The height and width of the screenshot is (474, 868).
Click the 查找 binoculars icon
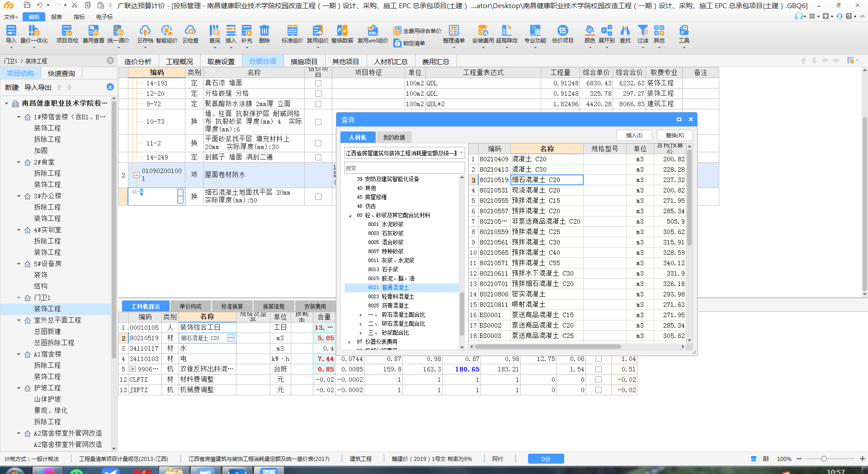coord(625,34)
